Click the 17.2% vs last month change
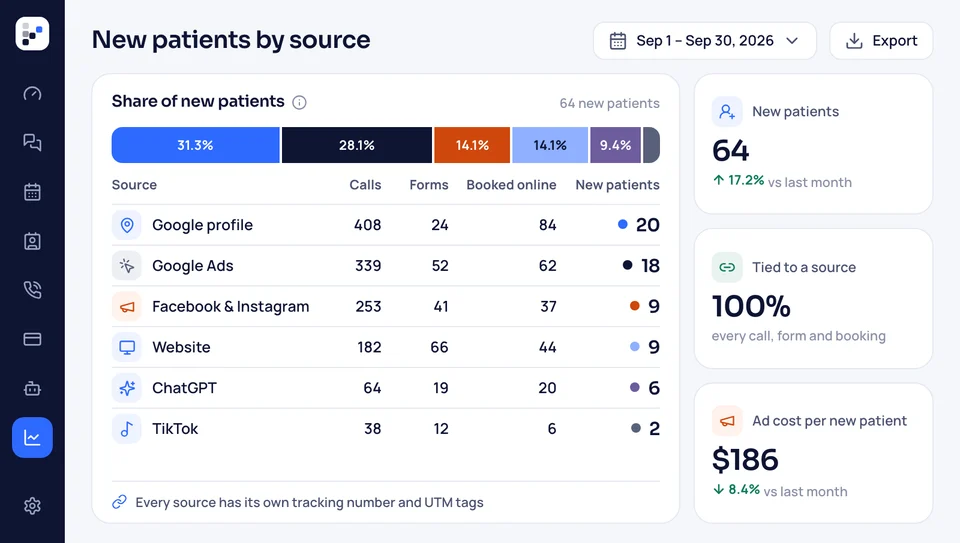 tap(782, 181)
